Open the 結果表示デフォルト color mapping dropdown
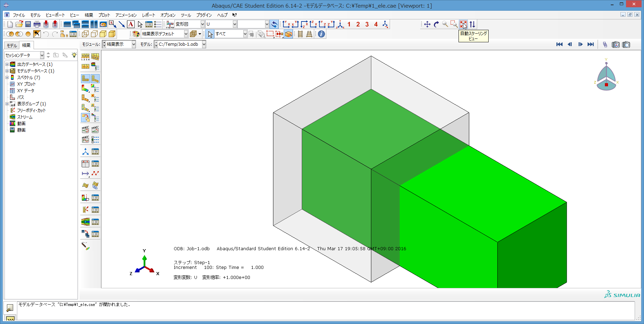The width and height of the screenshot is (644, 324). click(x=186, y=34)
